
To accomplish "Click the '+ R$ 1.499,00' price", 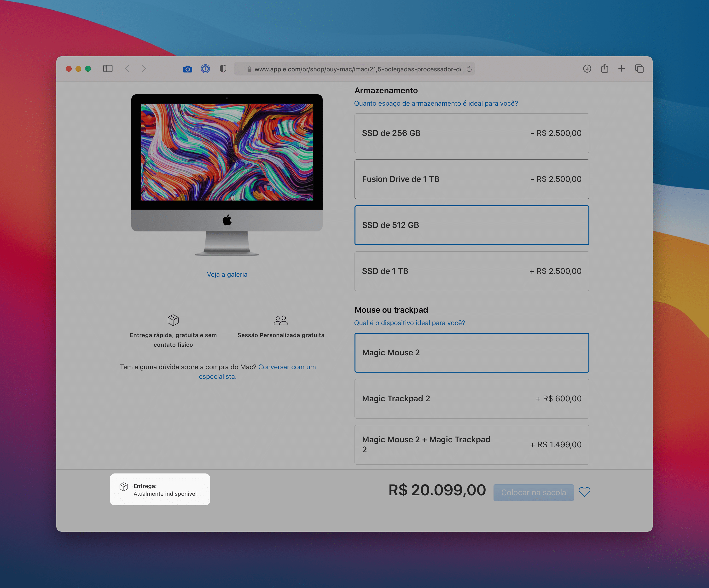I will pos(556,444).
